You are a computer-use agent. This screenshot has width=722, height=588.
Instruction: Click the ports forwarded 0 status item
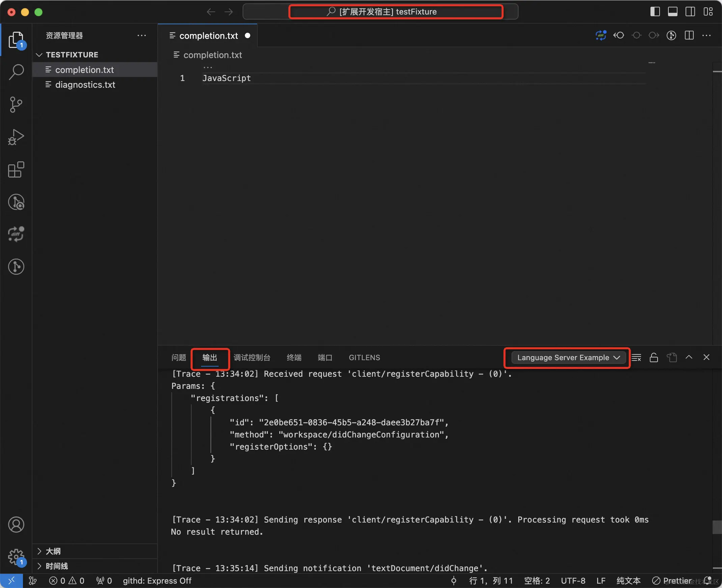[x=104, y=581]
